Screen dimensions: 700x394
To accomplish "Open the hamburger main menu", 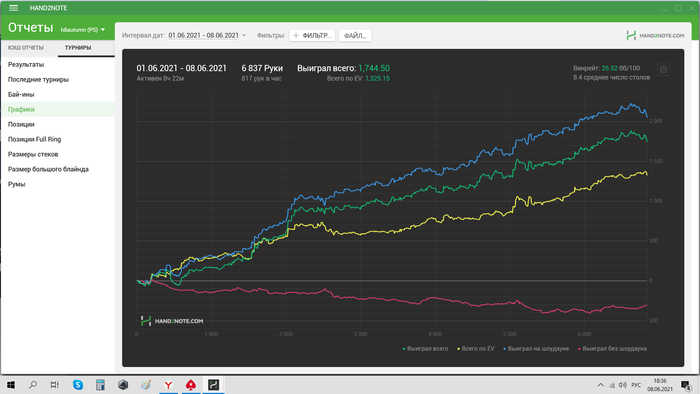I will click(13, 8).
